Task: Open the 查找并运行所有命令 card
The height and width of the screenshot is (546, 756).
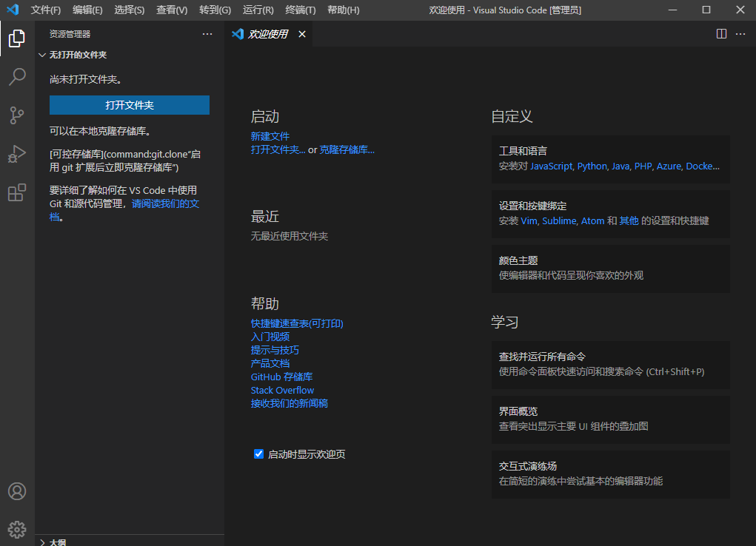Action: click(610, 365)
